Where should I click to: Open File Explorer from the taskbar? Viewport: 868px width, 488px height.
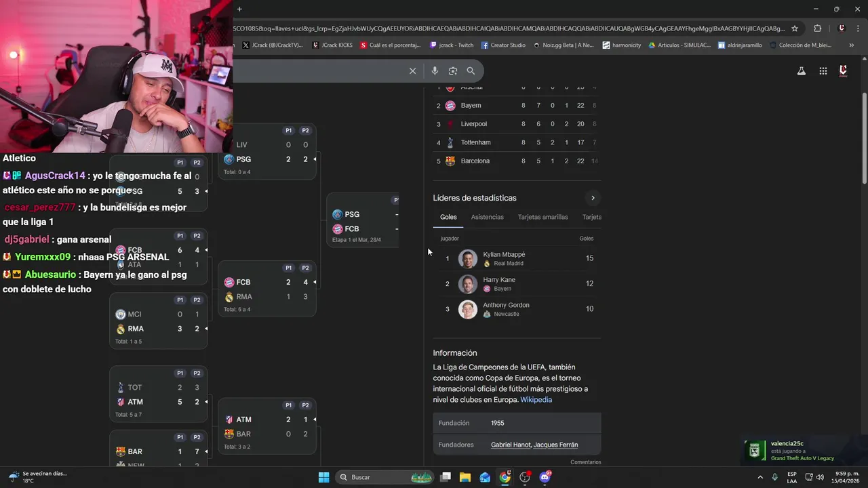coord(465,477)
